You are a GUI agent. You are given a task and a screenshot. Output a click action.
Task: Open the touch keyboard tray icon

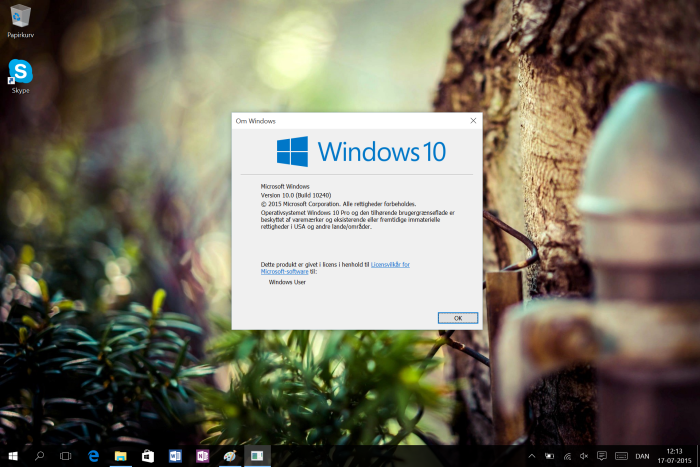(621, 456)
